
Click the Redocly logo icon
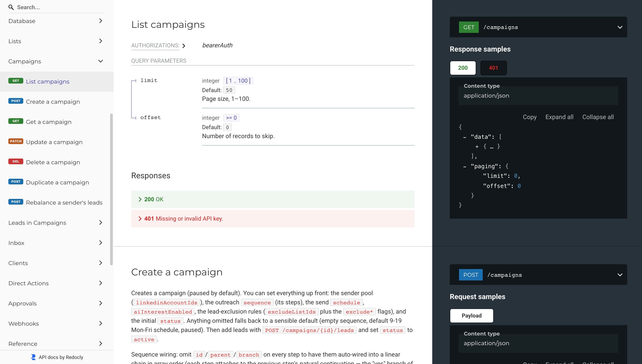click(33, 357)
